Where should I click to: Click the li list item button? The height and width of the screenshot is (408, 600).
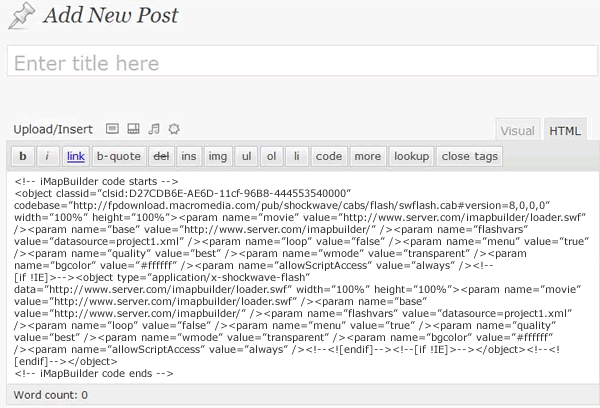click(x=297, y=156)
